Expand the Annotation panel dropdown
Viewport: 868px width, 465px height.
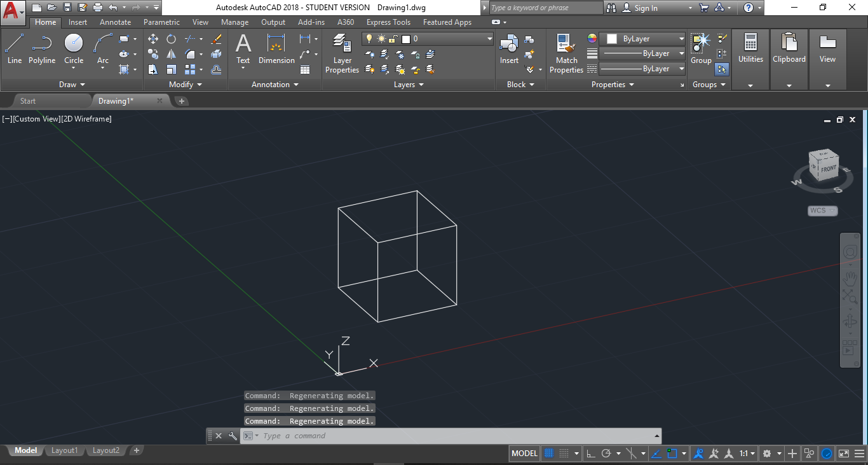[275, 85]
